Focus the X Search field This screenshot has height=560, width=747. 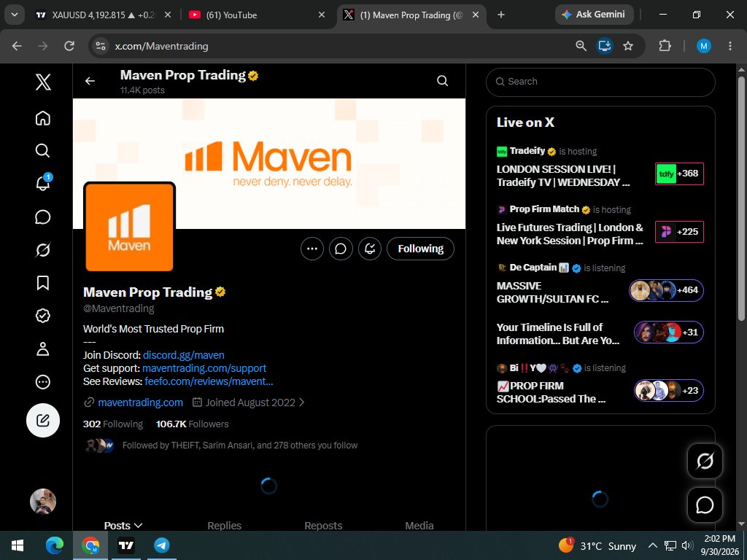point(600,82)
